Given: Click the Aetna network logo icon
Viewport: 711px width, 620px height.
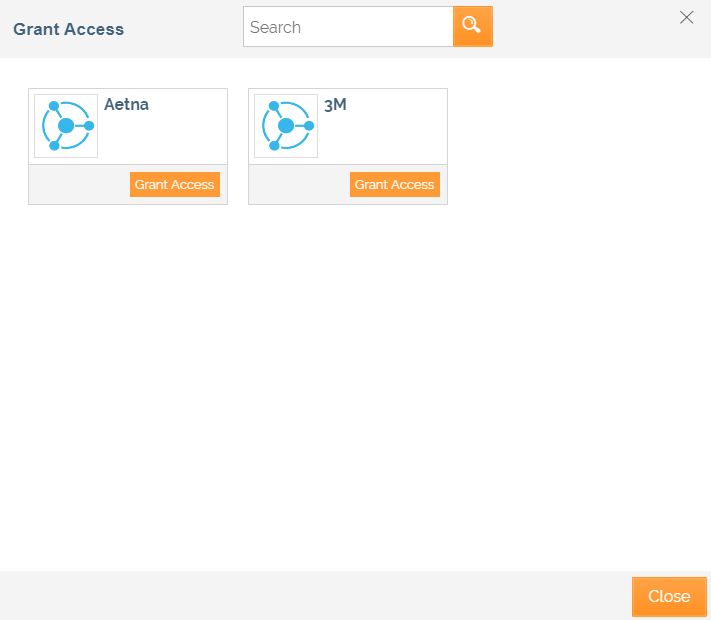Looking at the screenshot, I should tap(66, 126).
